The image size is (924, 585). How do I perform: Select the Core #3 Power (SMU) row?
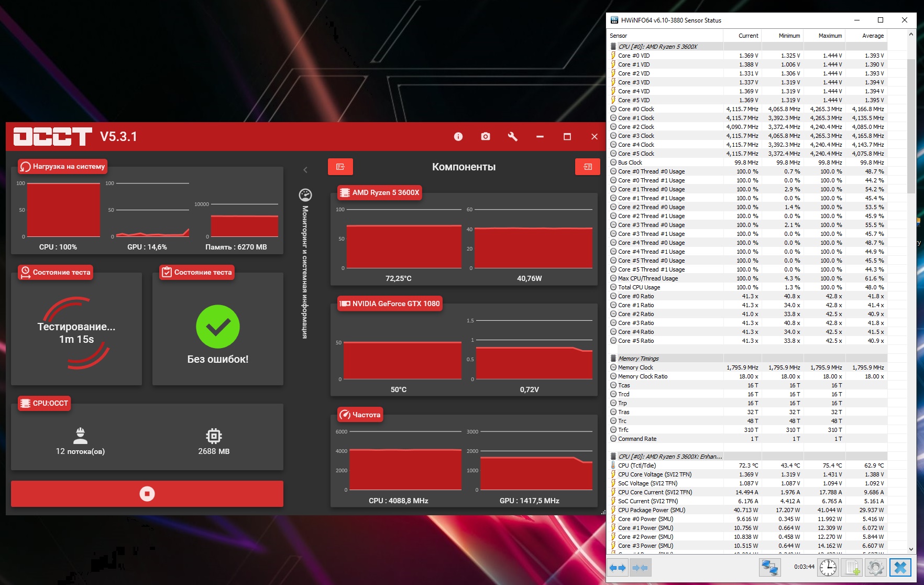click(747, 546)
